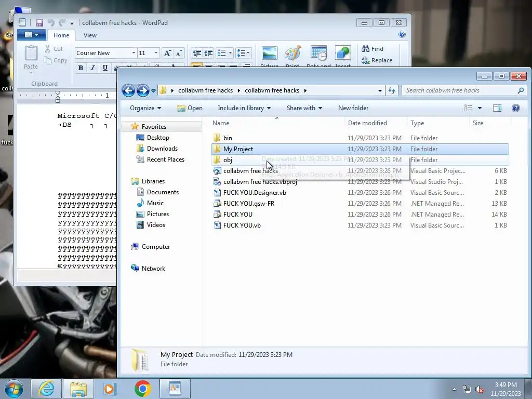Switch to the Home ribbon tab
The image size is (532, 399).
(x=61, y=35)
